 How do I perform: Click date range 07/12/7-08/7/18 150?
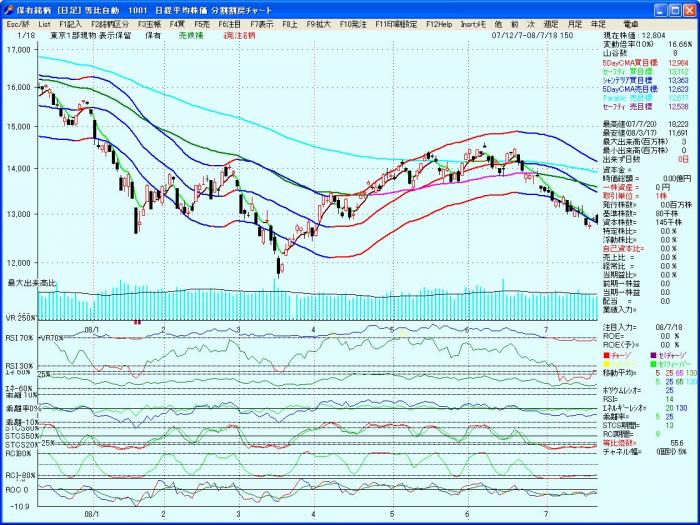[x=532, y=36]
